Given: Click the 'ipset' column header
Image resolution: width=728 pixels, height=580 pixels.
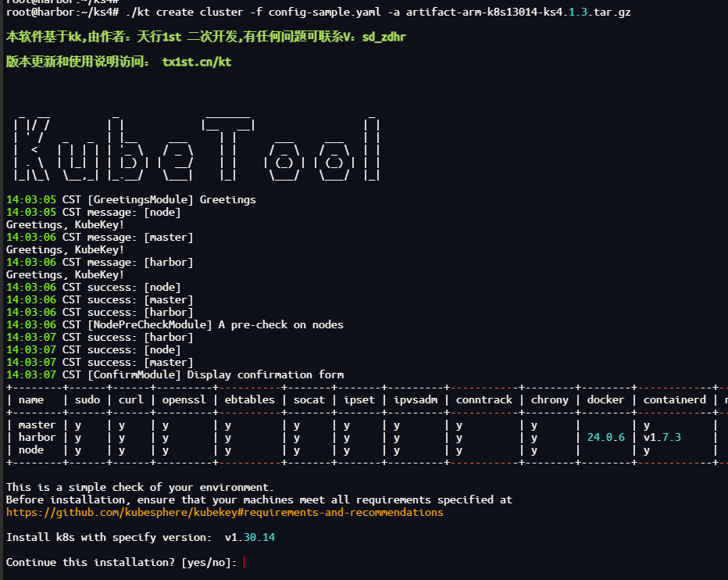Looking at the screenshot, I should 359,399.
